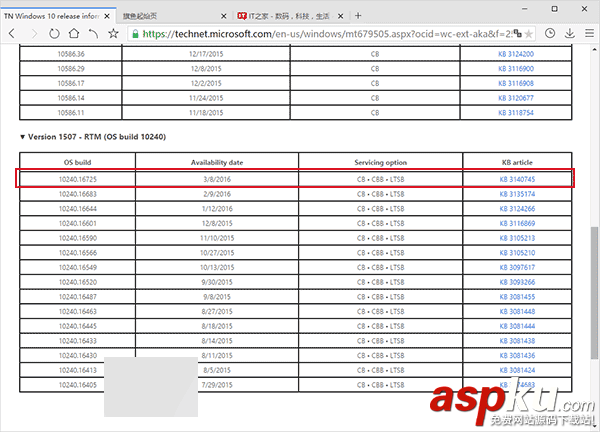Viewport: 600px width, 432px height.
Task: Open a new tab with plus
Action: click(358, 16)
